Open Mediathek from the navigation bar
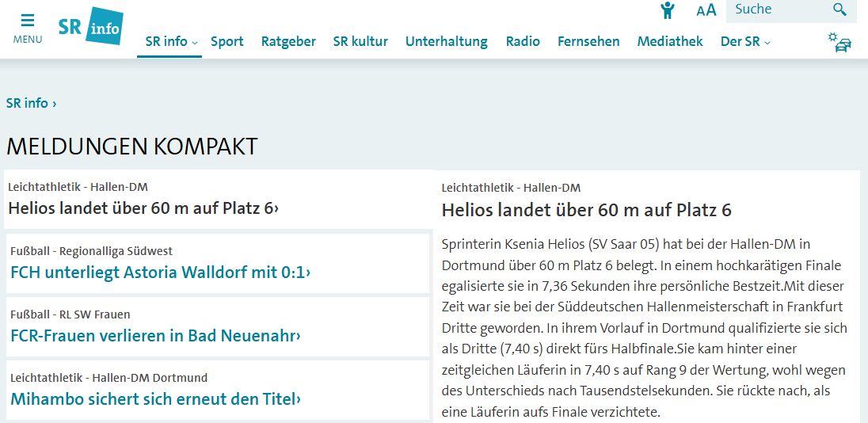Image resolution: width=868 pixels, height=423 pixels. pyautogui.click(x=669, y=41)
